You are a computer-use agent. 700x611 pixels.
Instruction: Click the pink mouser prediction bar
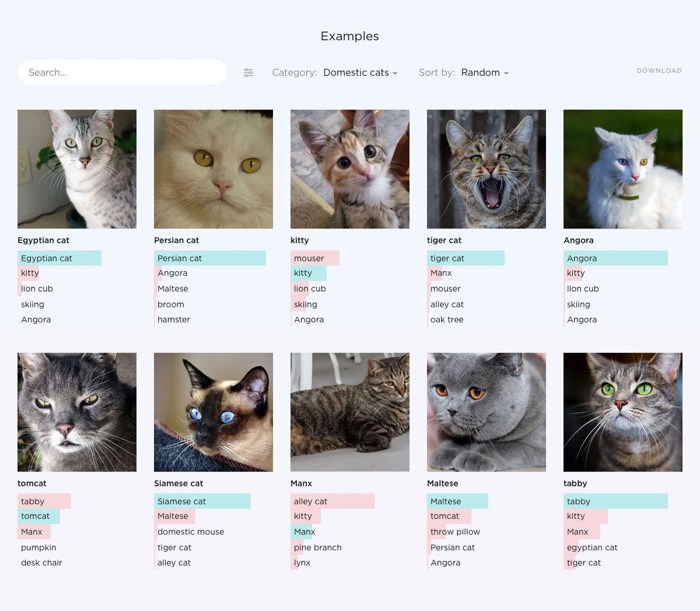(315, 258)
